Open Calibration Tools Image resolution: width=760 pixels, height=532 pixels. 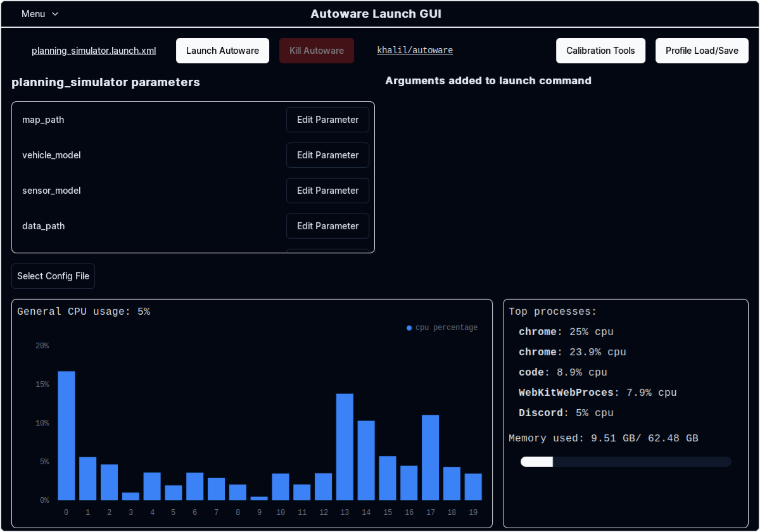click(x=600, y=50)
